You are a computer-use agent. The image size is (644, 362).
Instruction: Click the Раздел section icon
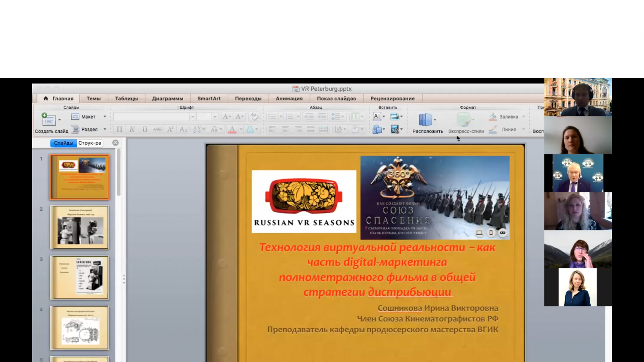[75, 129]
